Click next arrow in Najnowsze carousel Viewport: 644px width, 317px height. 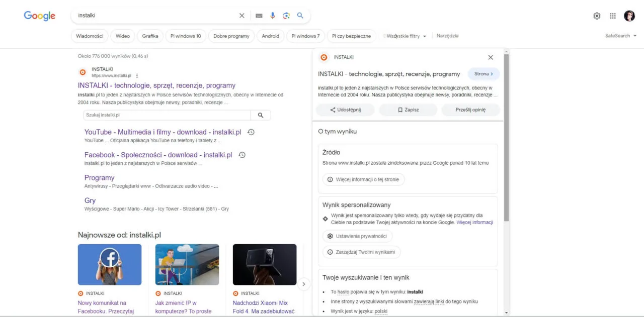pos(303,284)
